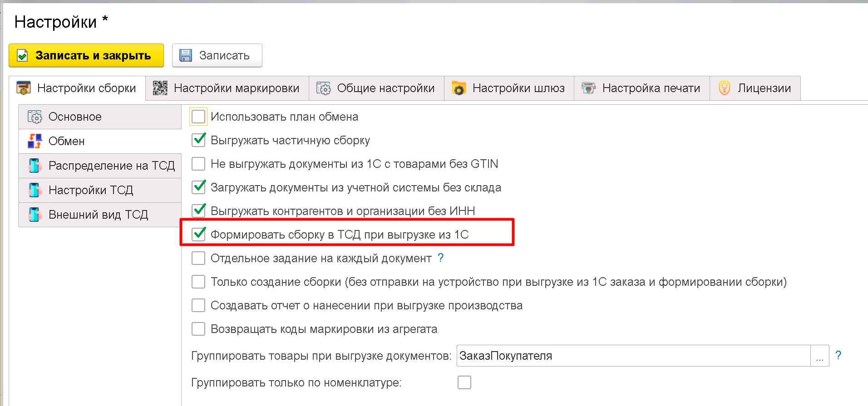Toggle Загружать документы из учетной системы без склада
The width and height of the screenshot is (868, 406).
198,187
